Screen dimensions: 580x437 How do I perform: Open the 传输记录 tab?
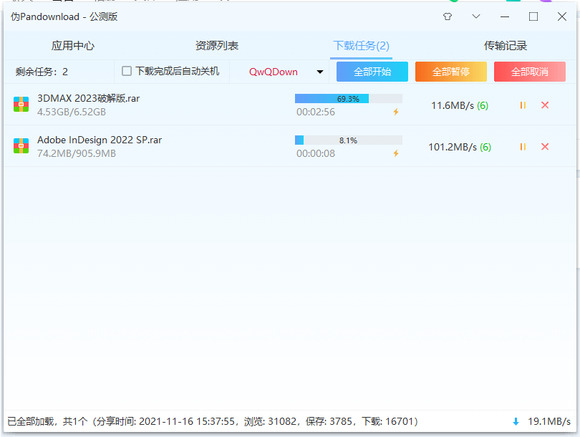click(505, 46)
